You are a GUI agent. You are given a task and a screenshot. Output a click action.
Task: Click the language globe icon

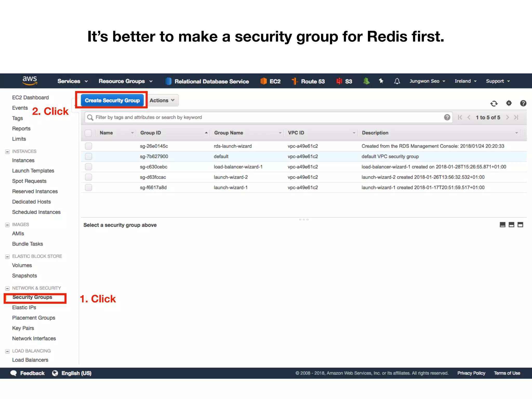[55, 373]
